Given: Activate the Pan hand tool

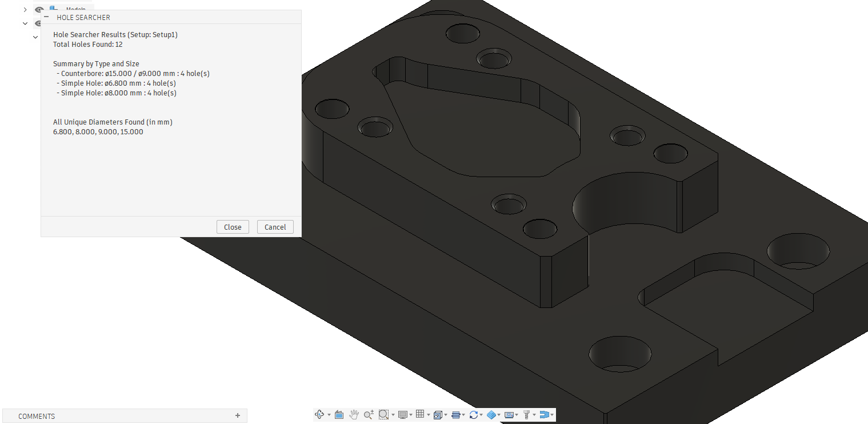Looking at the screenshot, I should pyautogui.click(x=354, y=414).
